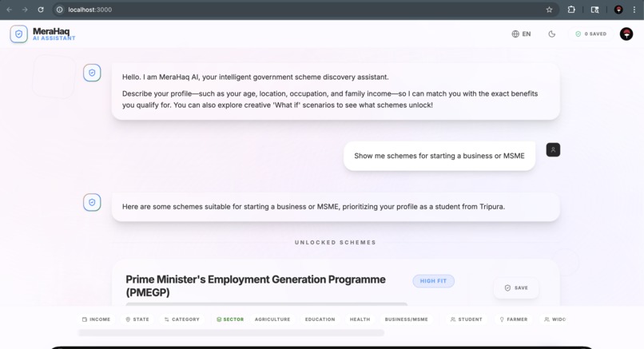The image size is (644, 349).
Task: Select the Farmer profile chip
Action: [514, 319]
